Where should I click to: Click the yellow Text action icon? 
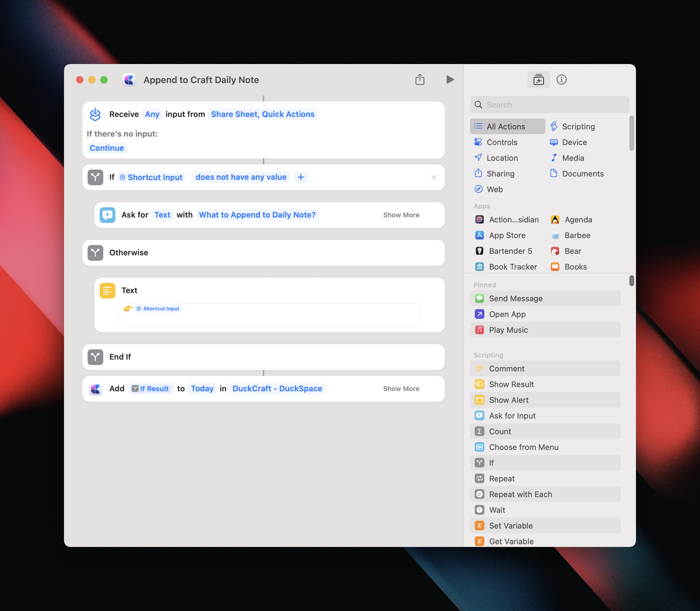point(107,290)
